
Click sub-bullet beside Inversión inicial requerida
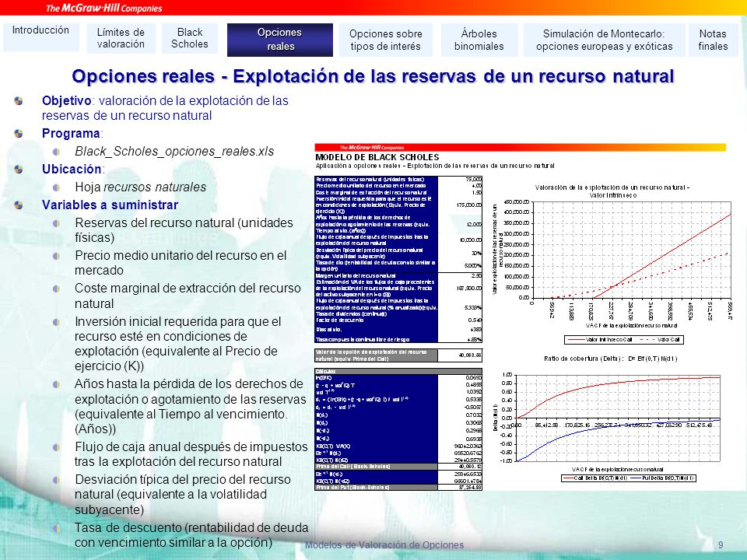(x=56, y=322)
